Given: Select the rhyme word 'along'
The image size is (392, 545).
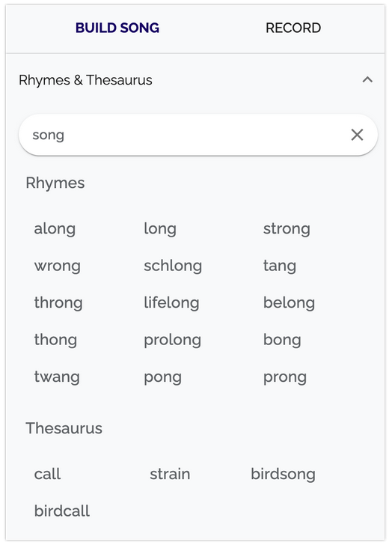Looking at the screenshot, I should pyautogui.click(x=55, y=229).
